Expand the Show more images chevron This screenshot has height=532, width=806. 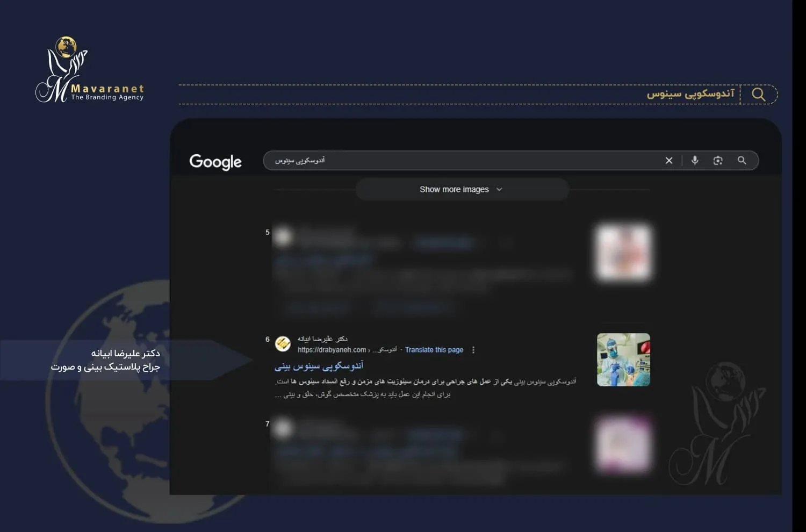tap(499, 190)
